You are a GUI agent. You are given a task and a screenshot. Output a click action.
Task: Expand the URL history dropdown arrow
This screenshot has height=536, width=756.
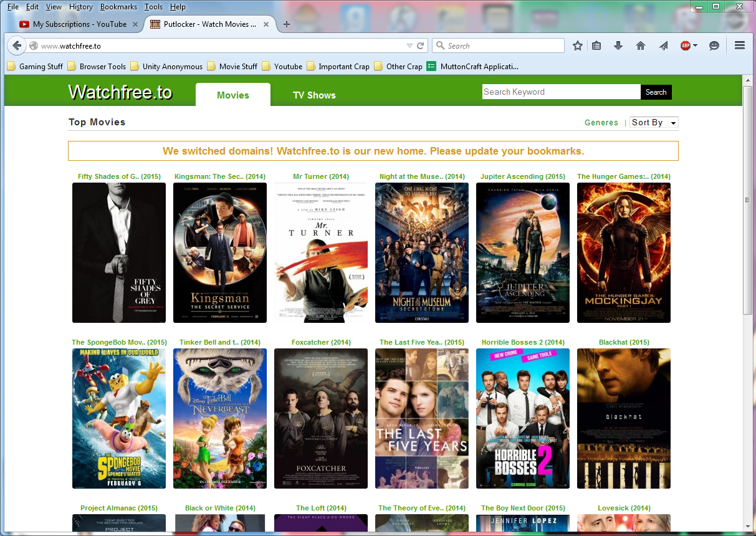point(409,45)
